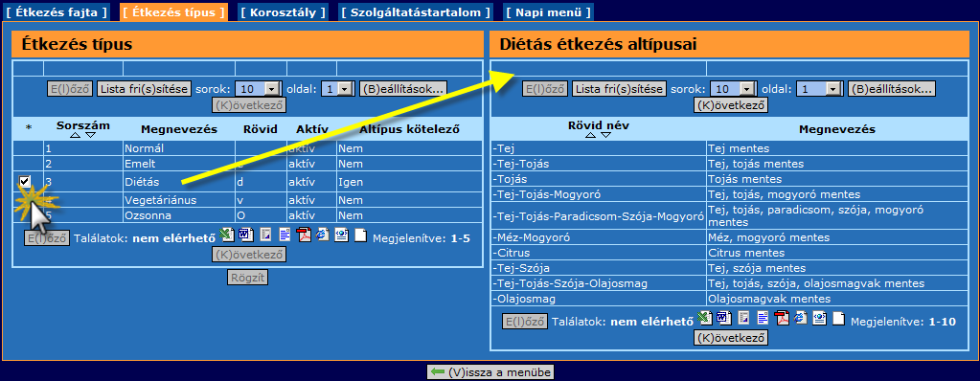Click top E(l)őző in Étkezés típus panel
This screenshot has width=980, height=381.
click(x=70, y=89)
